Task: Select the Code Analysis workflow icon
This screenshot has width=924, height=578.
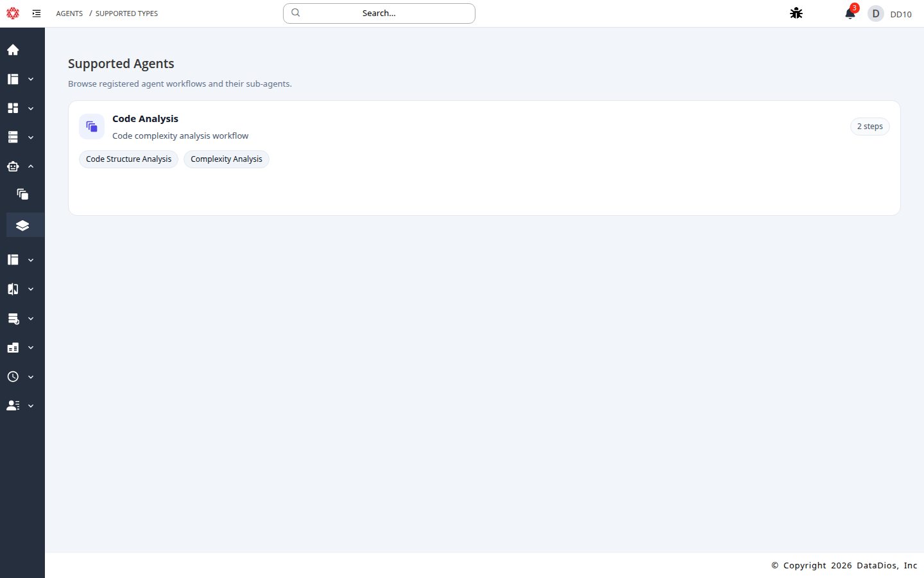Action: pyautogui.click(x=91, y=127)
